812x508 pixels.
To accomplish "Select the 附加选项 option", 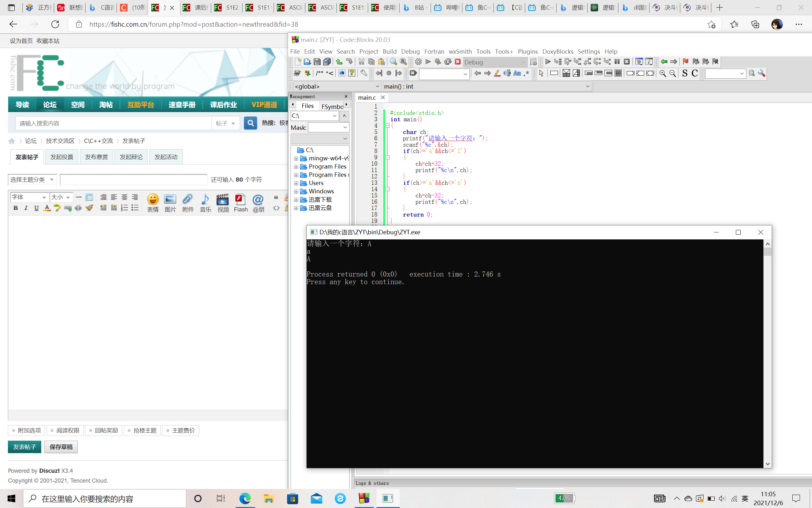I will 27,431.
